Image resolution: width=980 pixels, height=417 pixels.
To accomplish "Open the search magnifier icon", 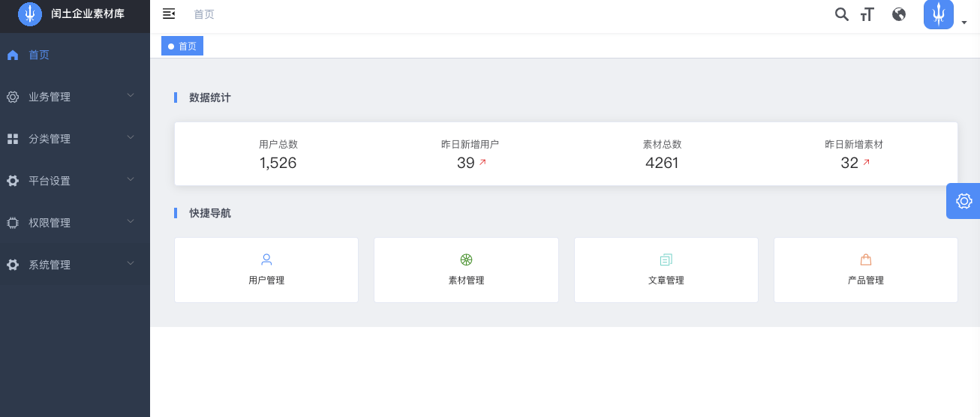I will (x=842, y=14).
